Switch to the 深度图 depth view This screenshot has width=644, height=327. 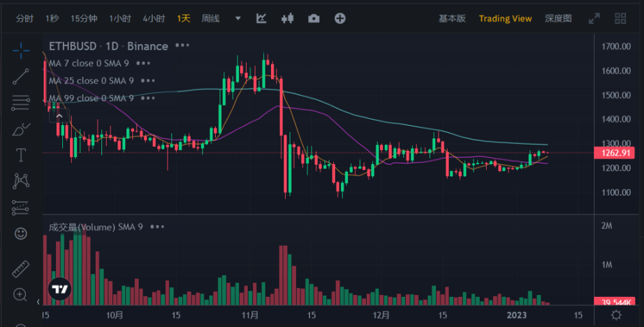tap(558, 19)
